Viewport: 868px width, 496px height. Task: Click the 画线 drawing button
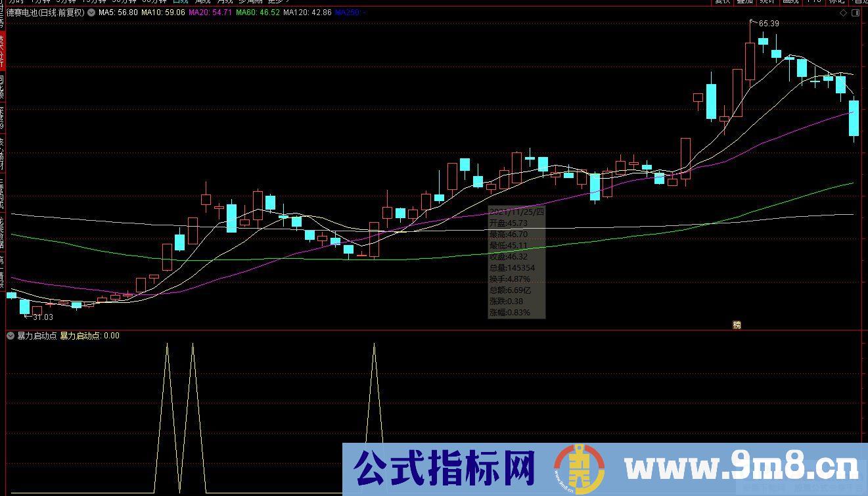(790, 2)
